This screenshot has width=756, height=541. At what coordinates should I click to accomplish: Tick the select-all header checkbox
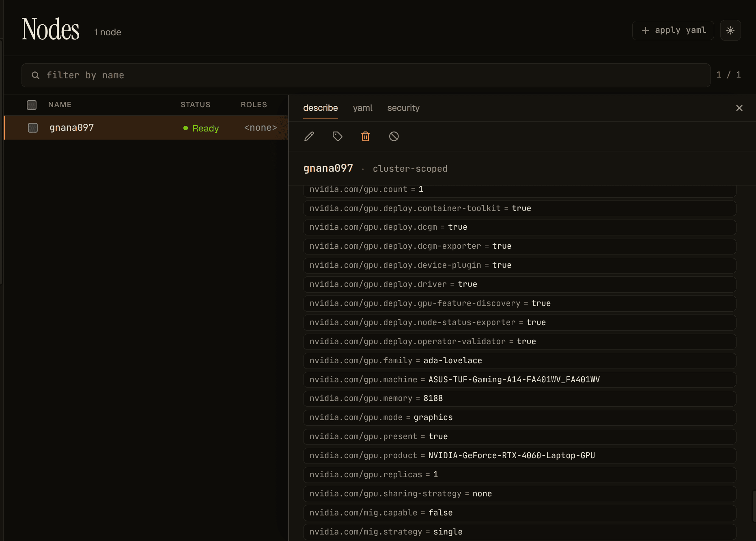(x=32, y=105)
